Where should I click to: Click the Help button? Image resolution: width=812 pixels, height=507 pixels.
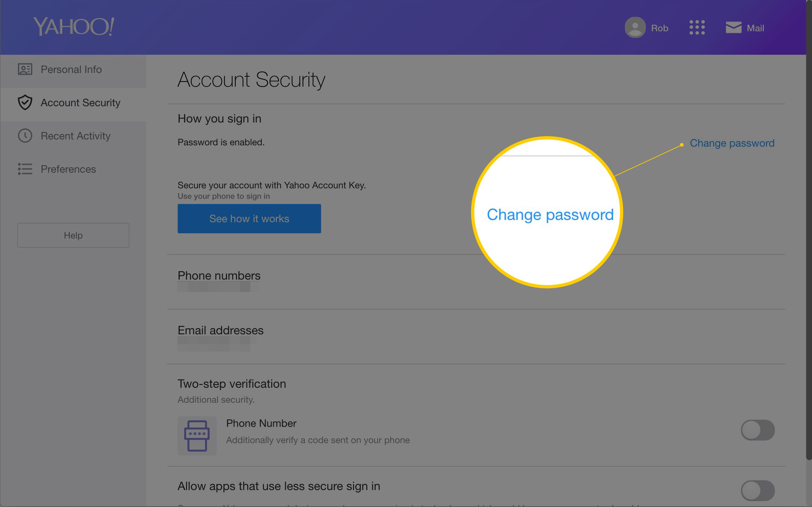[x=73, y=235]
